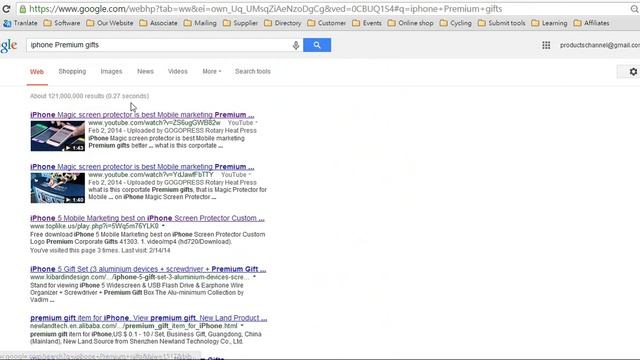Open iPhone 5 Mobile Marketing result link

click(147, 218)
